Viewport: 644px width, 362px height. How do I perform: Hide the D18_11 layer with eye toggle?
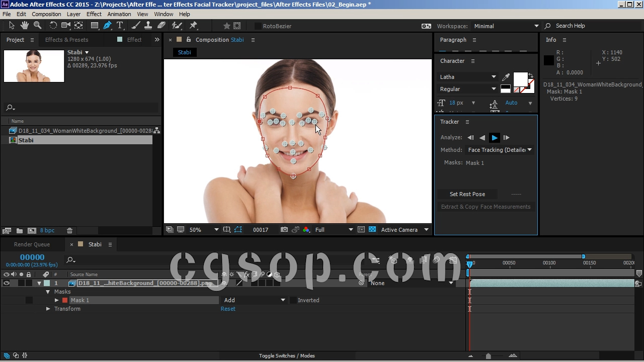7,283
